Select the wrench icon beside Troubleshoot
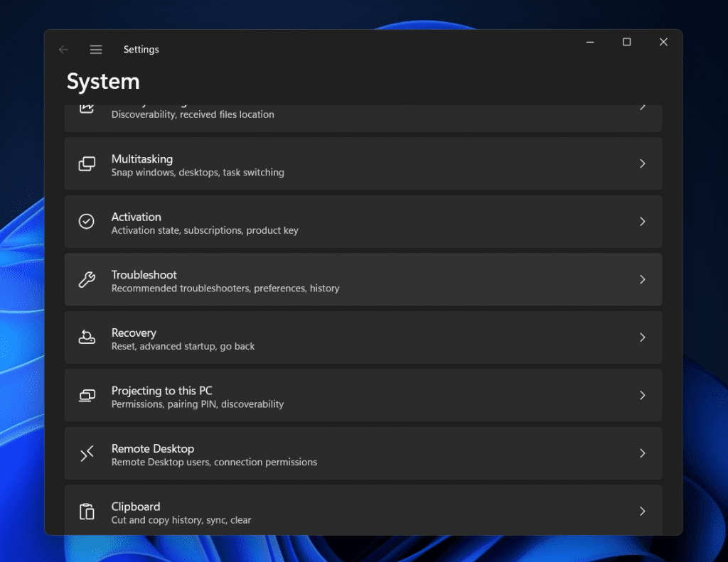Image resolution: width=728 pixels, height=562 pixels. pyautogui.click(x=86, y=279)
